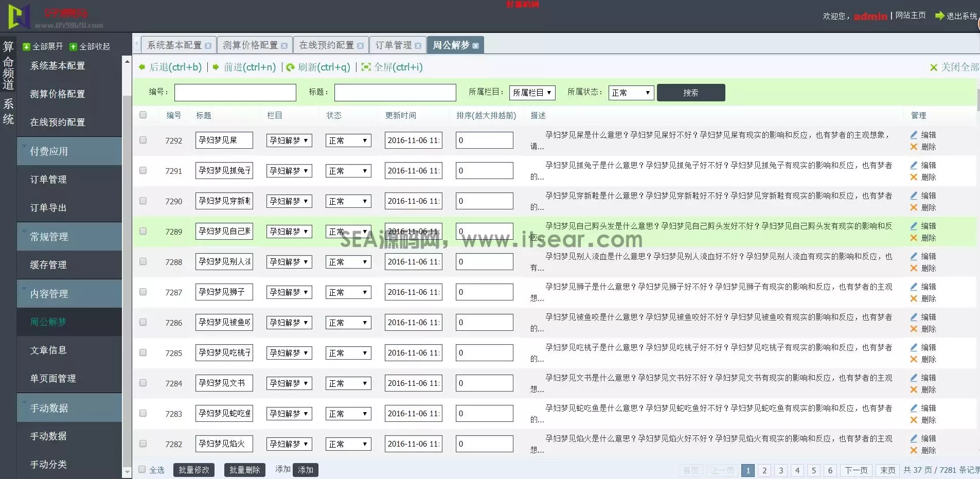Viewport: 980px width, 479px height.
Task: Open the 栏目 dropdown in row 7286
Action: tap(289, 323)
